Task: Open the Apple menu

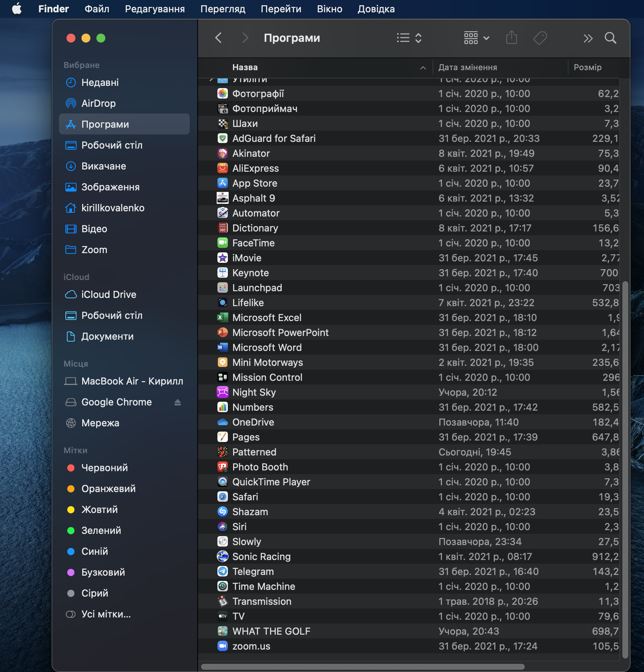Action: [x=17, y=9]
